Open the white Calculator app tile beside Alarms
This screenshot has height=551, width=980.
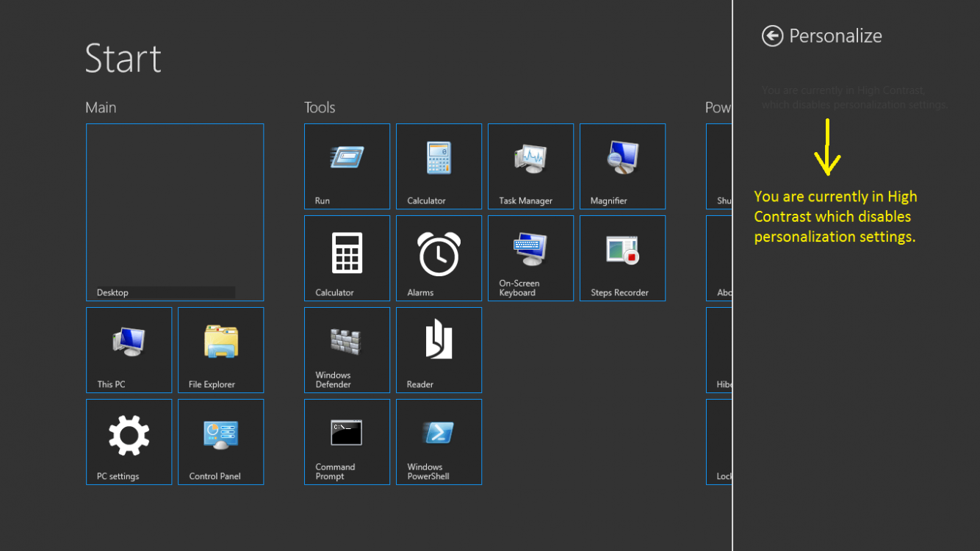pos(347,259)
